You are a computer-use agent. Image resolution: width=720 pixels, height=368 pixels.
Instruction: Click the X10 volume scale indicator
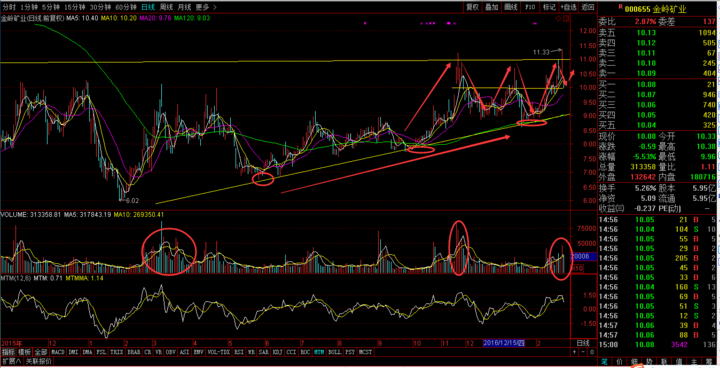click(x=578, y=268)
